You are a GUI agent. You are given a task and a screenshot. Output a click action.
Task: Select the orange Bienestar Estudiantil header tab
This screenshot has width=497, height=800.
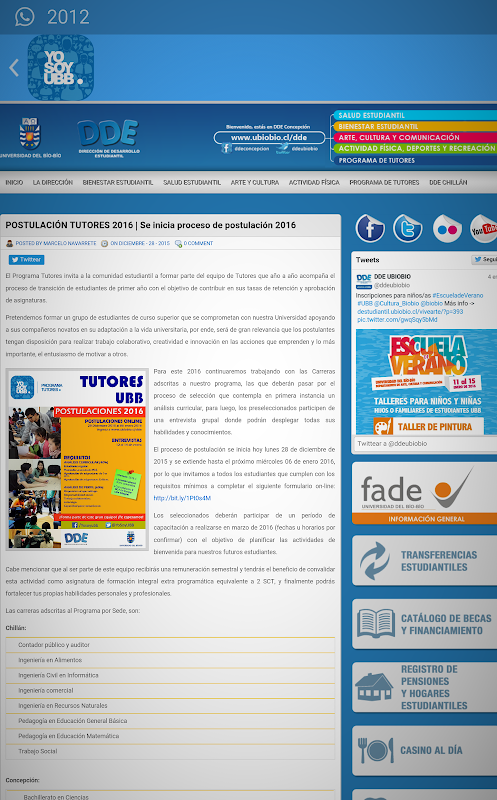[415, 126]
